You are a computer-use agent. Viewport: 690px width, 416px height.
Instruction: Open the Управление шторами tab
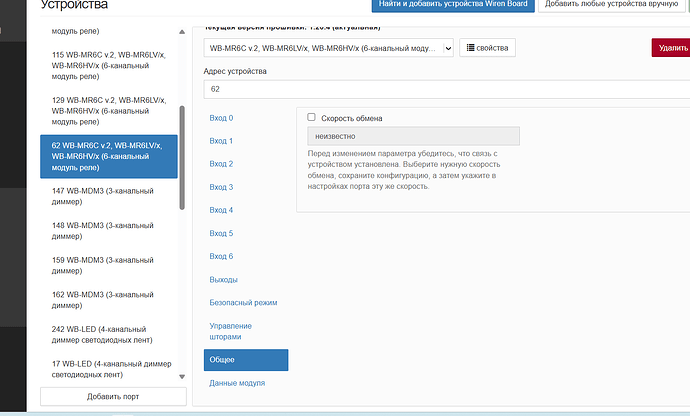click(231, 331)
